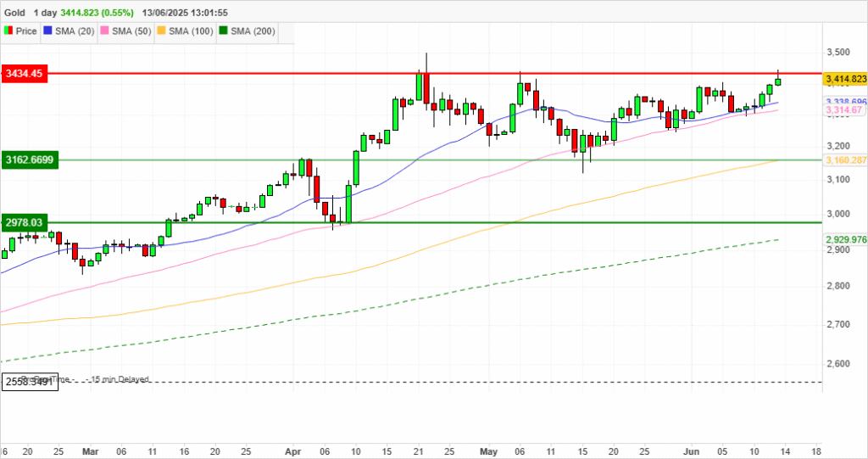Toggle the SMA (50) legend entry
This screenshot has width=868, height=459.
[125, 31]
